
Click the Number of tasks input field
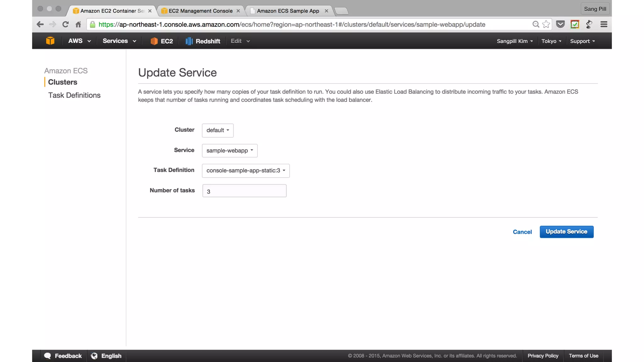pos(244,191)
